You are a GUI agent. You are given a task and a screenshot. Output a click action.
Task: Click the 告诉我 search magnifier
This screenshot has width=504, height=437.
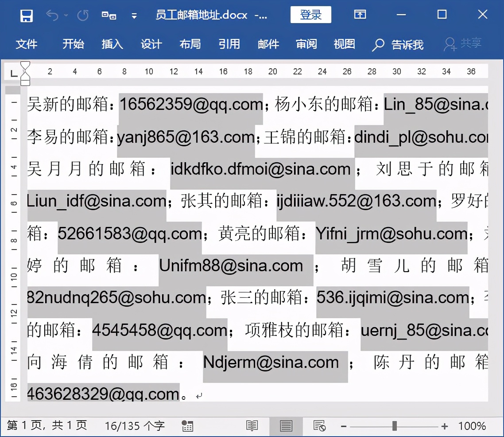click(378, 44)
